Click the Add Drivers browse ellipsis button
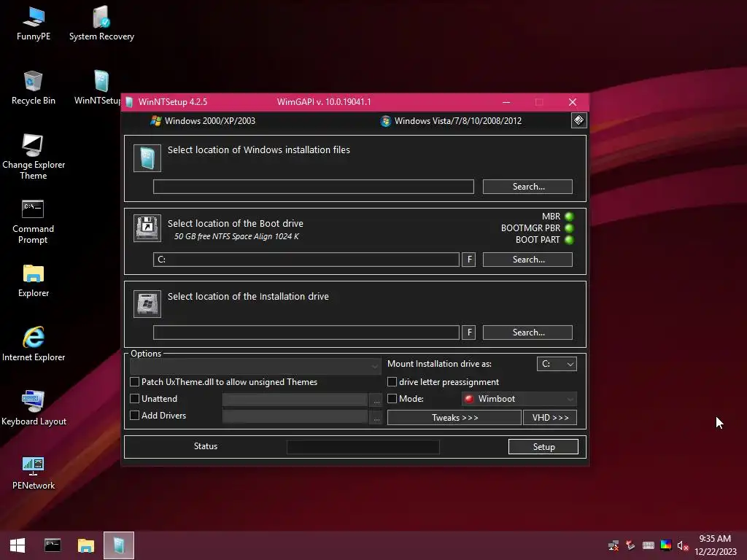The image size is (747, 560). (x=376, y=416)
